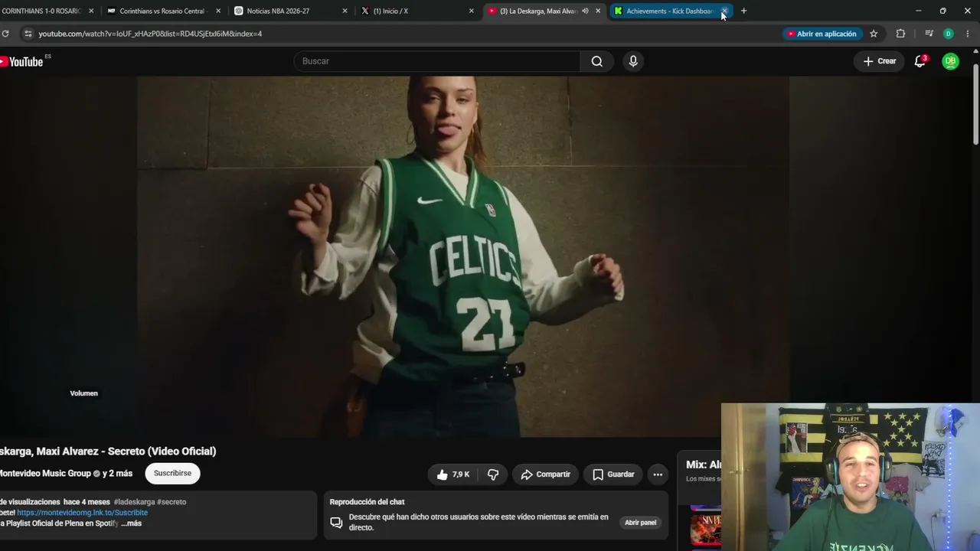This screenshot has width=980, height=551.
Task: Close the Corinthians 1-0 Rosario tab
Action: (91, 11)
